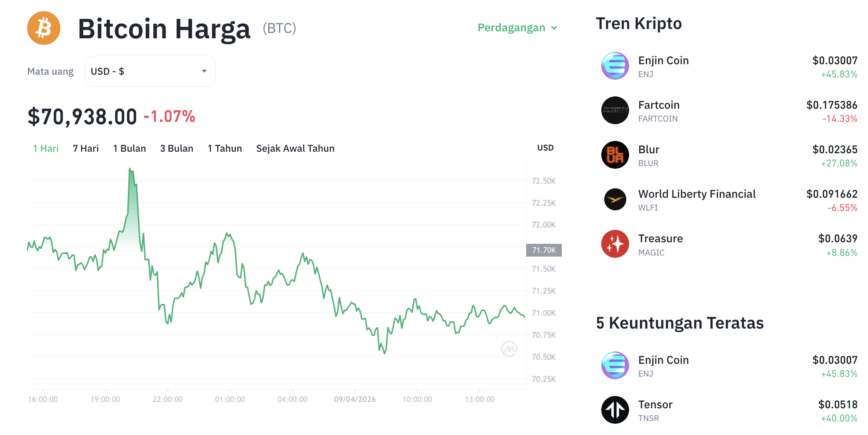This screenshot has width=868, height=435.
Task: Select the 1 Tahun chart period
Action: tap(225, 148)
